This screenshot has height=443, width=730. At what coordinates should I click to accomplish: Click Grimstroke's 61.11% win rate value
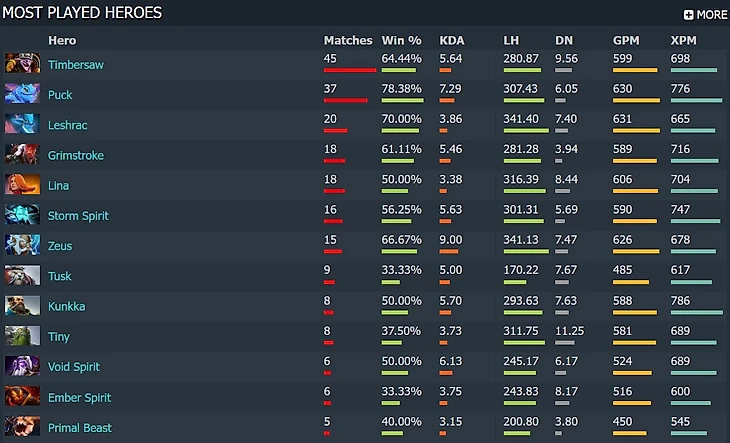point(402,149)
